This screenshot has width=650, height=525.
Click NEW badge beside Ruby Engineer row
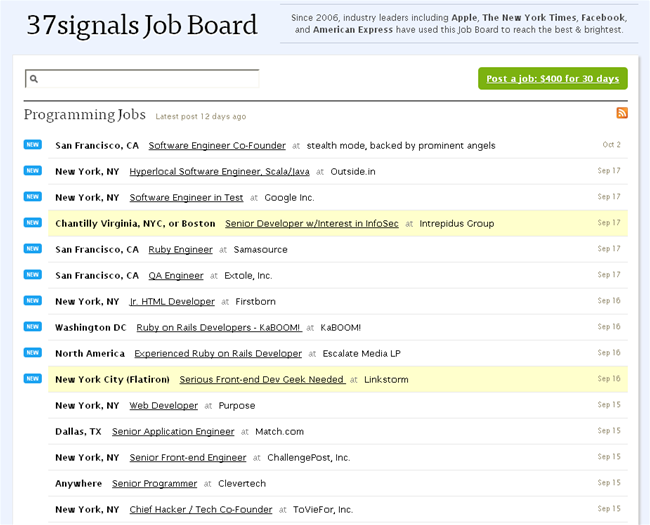pos(32,249)
